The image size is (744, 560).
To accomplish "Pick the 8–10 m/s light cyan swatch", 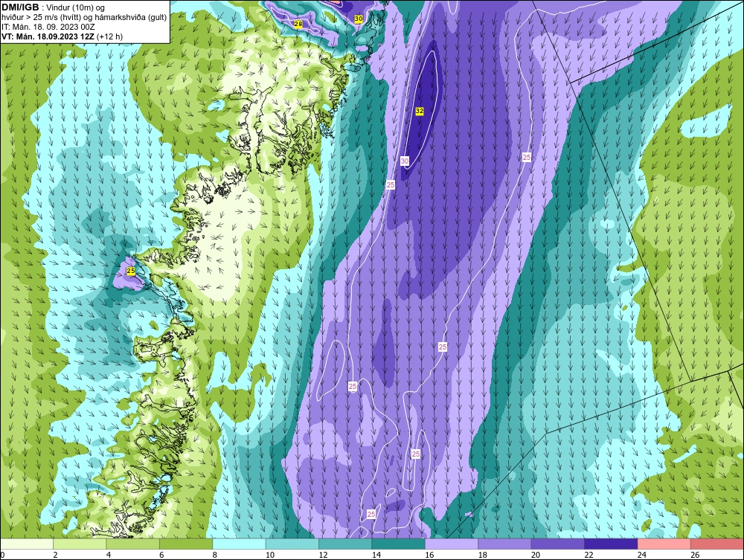I will [x=239, y=544].
